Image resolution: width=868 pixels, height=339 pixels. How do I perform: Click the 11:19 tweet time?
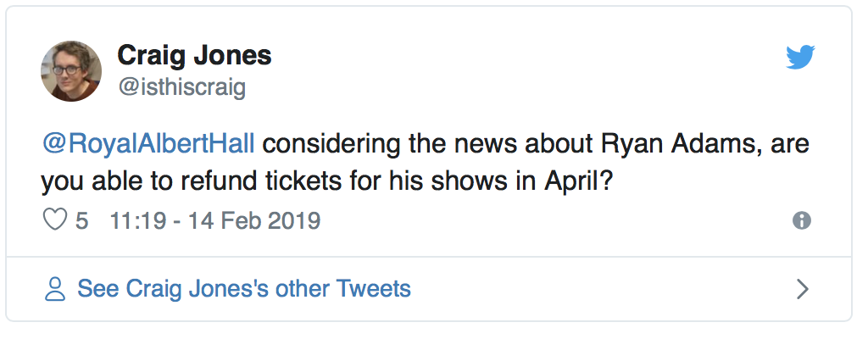[x=133, y=221]
